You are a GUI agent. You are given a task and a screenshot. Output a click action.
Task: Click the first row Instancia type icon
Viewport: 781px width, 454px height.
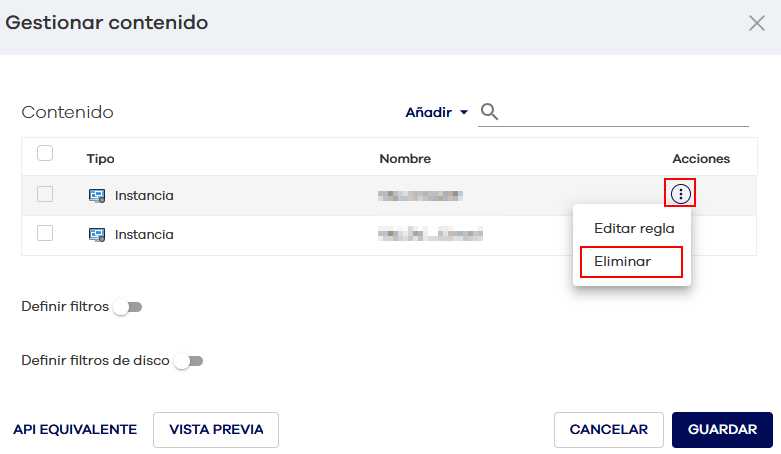97,196
